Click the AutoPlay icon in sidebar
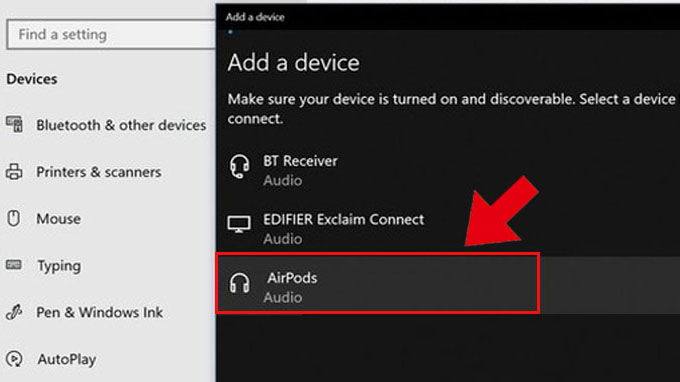This screenshot has width=680, height=382. pos(14,359)
